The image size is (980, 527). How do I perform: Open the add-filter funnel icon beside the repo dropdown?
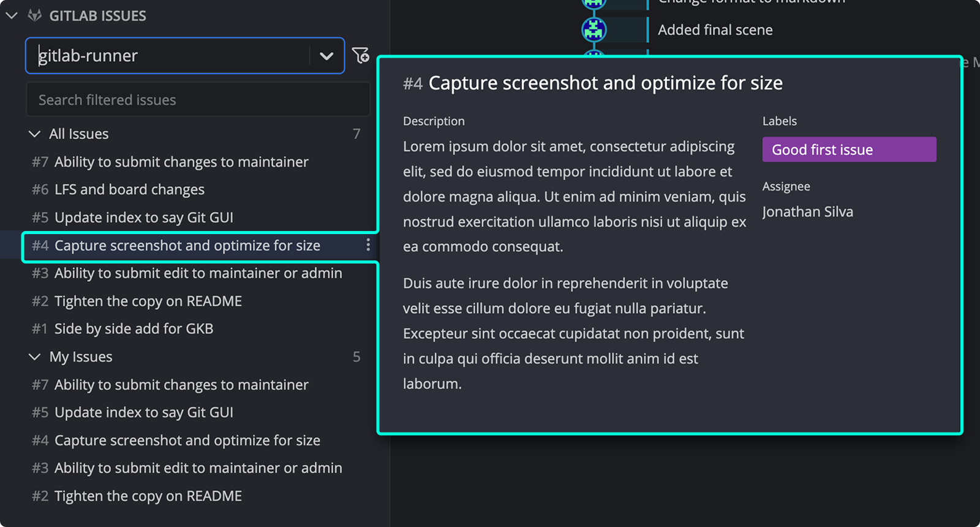tap(362, 55)
